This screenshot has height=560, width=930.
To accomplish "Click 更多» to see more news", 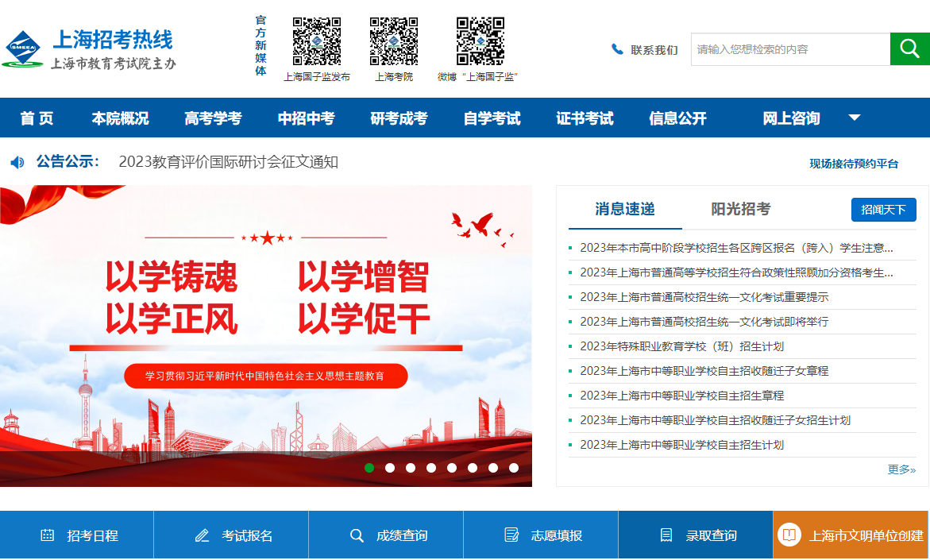I will pyautogui.click(x=901, y=469).
